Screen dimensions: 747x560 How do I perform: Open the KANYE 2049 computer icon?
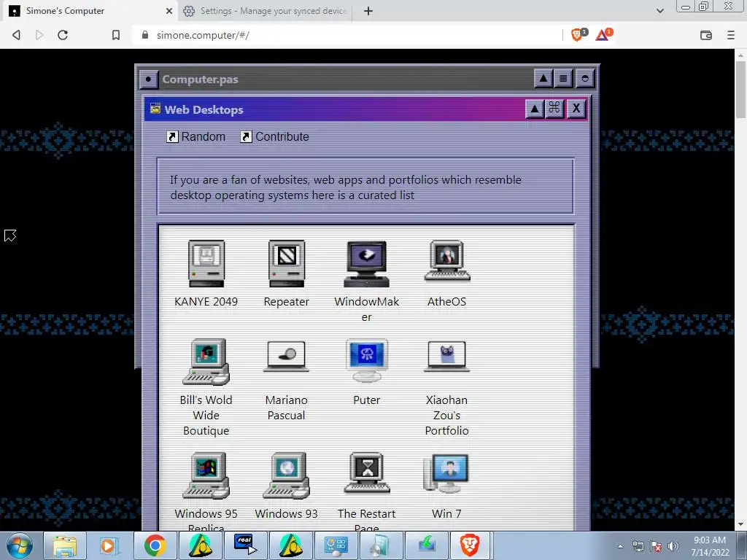(x=206, y=264)
